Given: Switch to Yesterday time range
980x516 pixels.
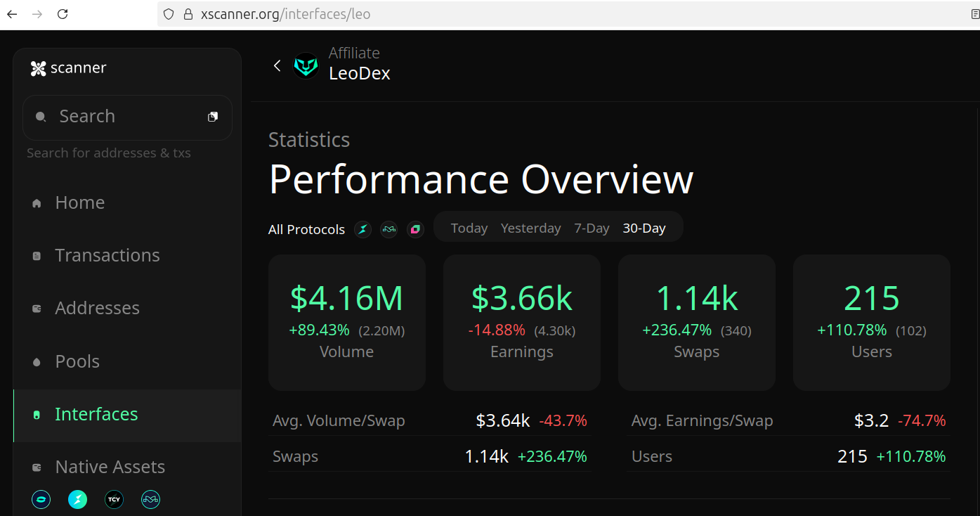Looking at the screenshot, I should click(530, 228).
